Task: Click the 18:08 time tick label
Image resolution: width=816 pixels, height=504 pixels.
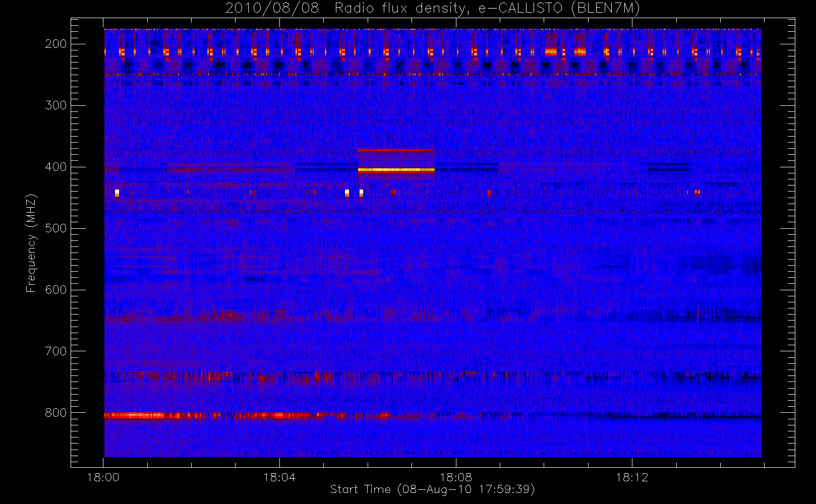Action: point(456,477)
